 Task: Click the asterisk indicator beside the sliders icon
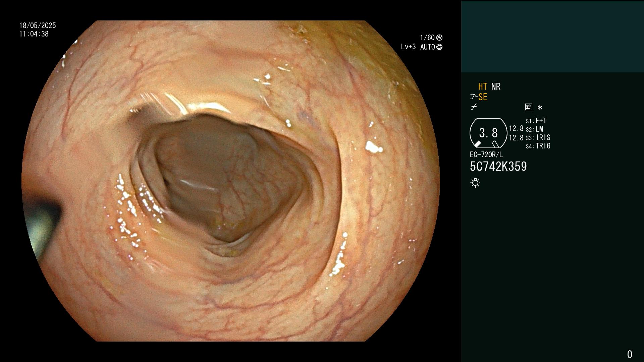tap(540, 108)
